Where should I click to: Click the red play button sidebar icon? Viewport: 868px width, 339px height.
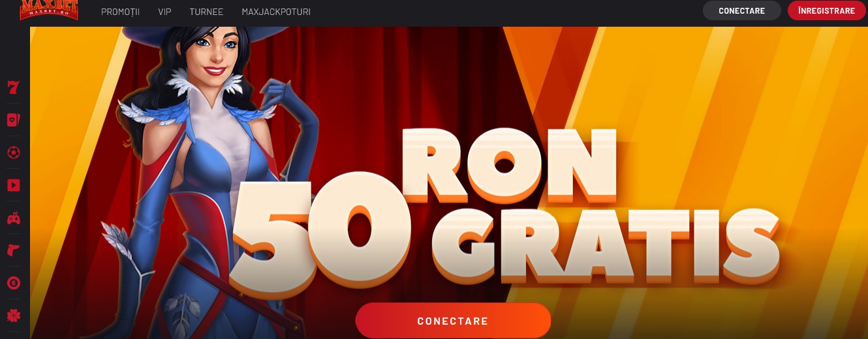(x=13, y=185)
